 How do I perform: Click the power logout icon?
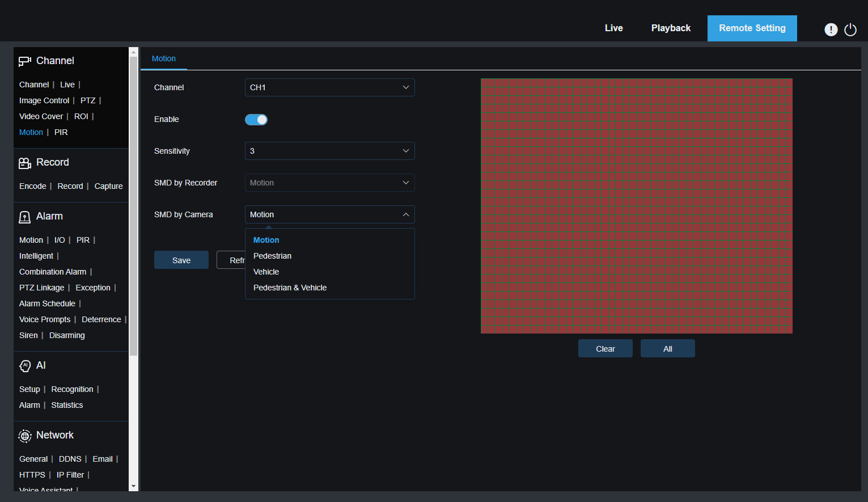pos(850,29)
